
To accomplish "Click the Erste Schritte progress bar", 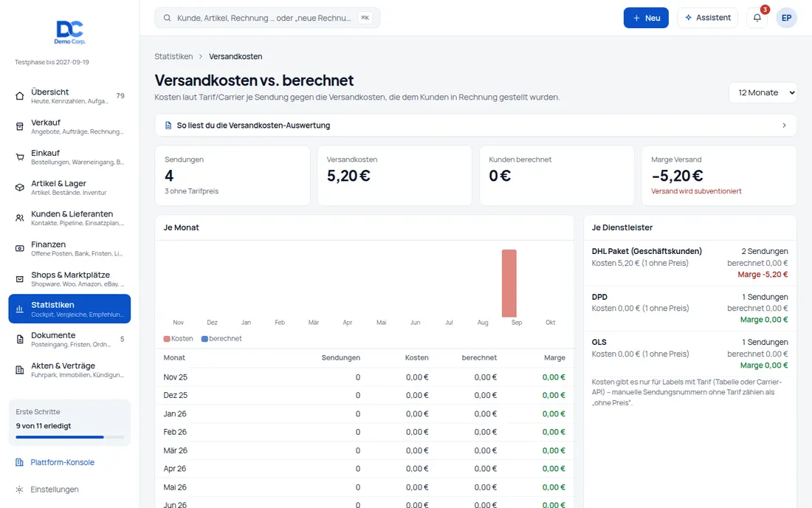I will pyautogui.click(x=69, y=437).
